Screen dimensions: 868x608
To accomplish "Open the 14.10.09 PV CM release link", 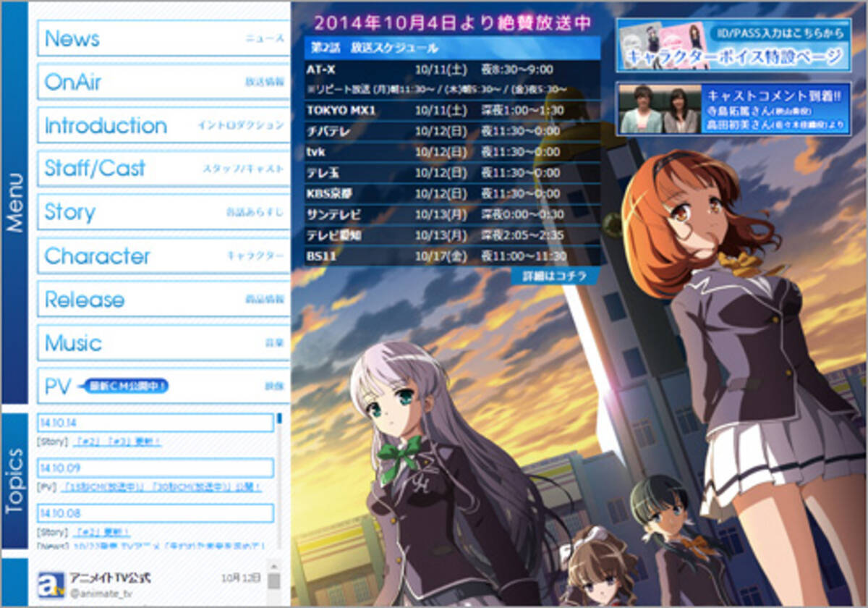I will click(163, 487).
